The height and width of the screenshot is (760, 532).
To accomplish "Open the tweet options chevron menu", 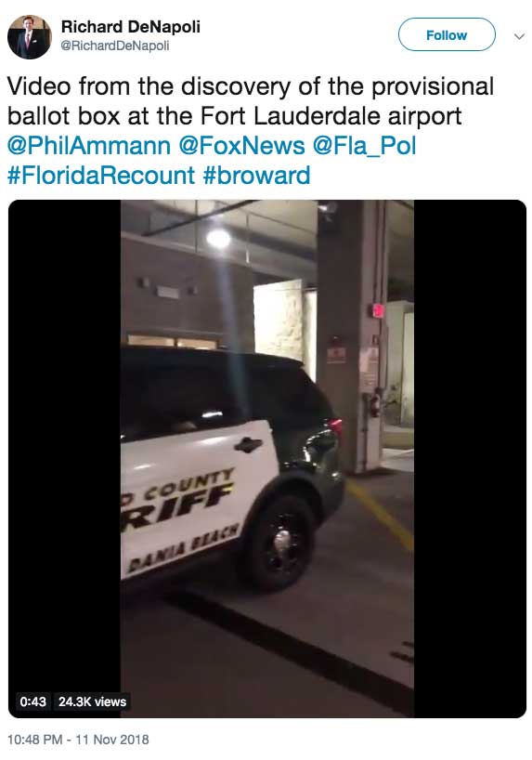I will point(519,36).
